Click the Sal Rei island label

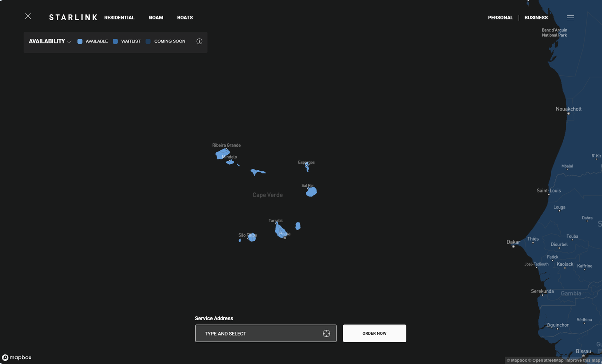pyautogui.click(x=307, y=185)
